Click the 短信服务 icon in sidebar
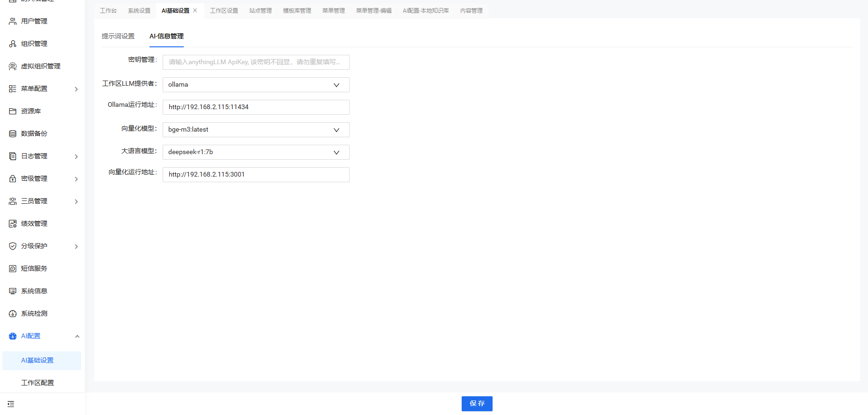The height and width of the screenshot is (415, 868). pos(13,268)
